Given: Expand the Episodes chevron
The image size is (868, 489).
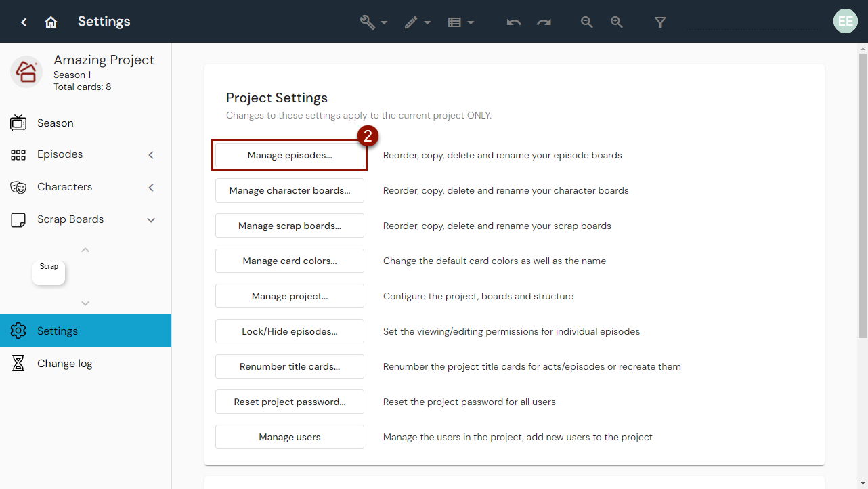Looking at the screenshot, I should pos(151,155).
